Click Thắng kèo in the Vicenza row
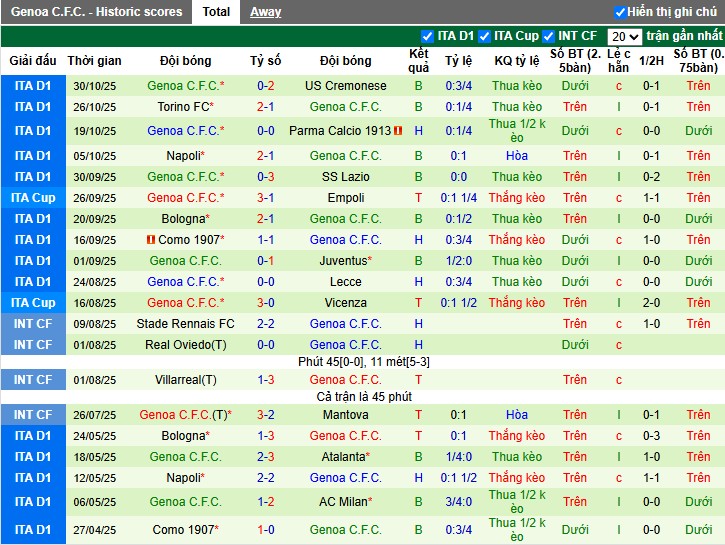 click(x=516, y=303)
